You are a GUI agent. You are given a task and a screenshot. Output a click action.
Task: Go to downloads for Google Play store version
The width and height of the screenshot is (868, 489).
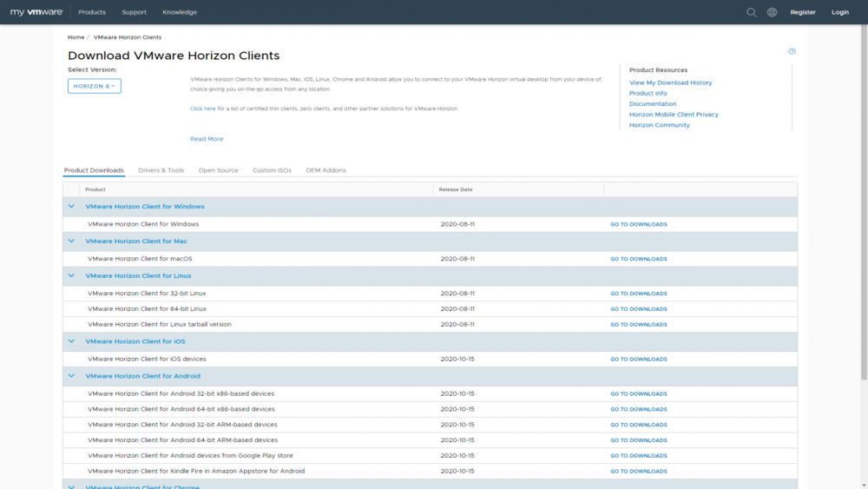(638, 456)
